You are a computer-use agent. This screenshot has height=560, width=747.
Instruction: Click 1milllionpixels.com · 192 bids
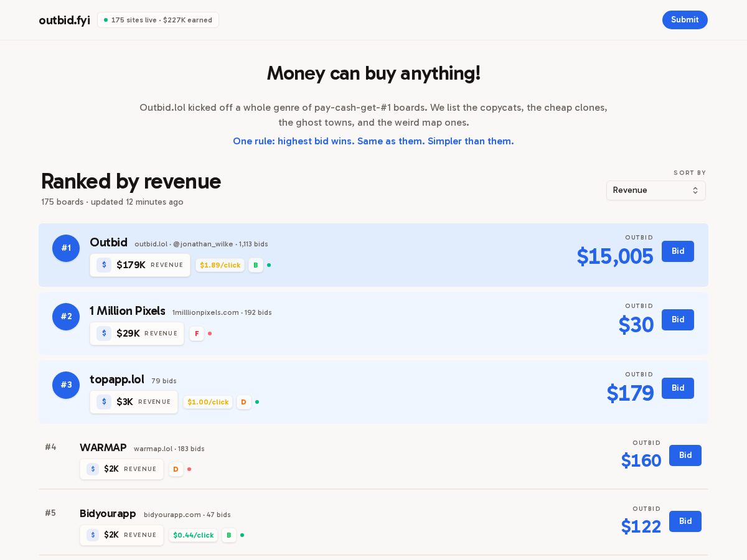222,312
